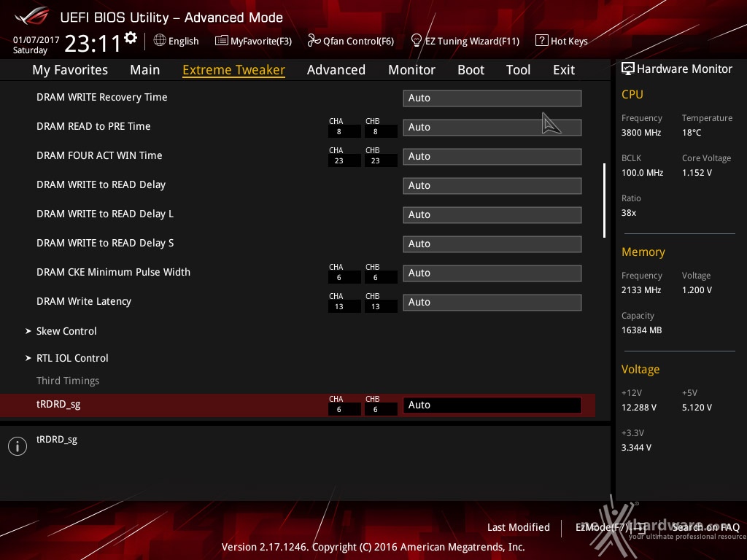Select the Extreme Tweaker tab
747x560 pixels.
click(x=234, y=70)
